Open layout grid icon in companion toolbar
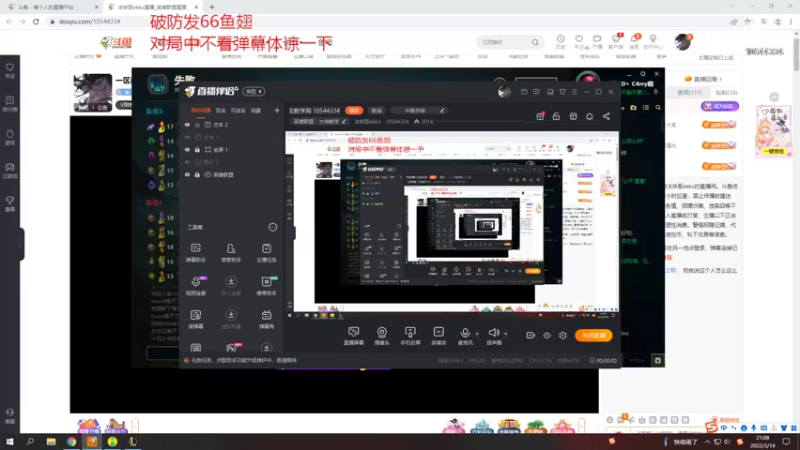The width and height of the screenshot is (800, 450). 573,116
